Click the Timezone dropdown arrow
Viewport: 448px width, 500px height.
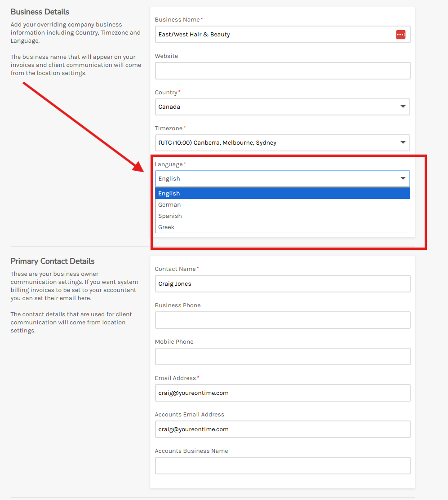[x=403, y=142]
